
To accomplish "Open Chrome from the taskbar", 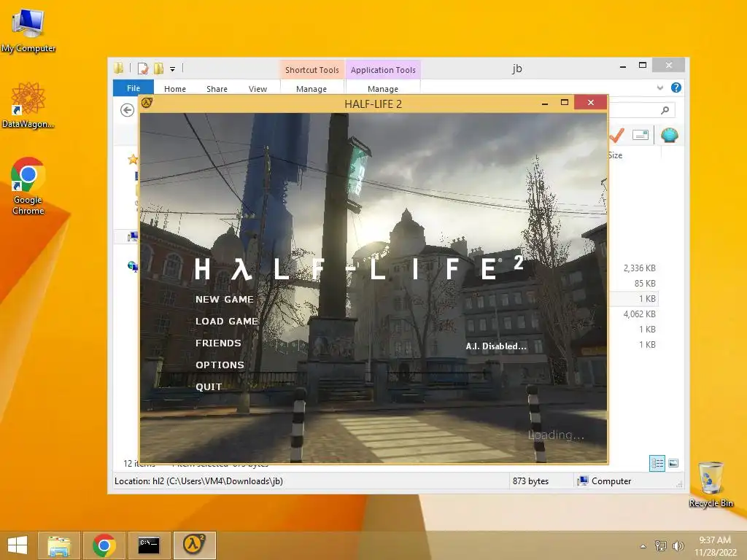I will 104,545.
